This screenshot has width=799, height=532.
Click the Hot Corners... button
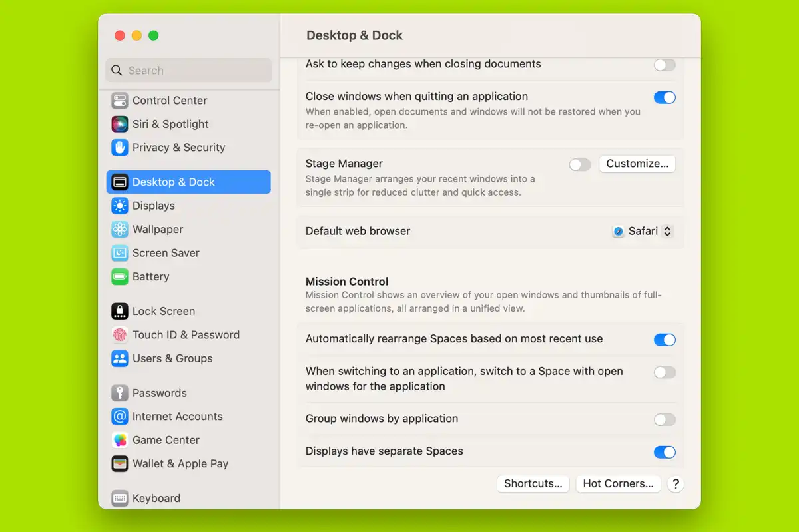click(x=619, y=484)
